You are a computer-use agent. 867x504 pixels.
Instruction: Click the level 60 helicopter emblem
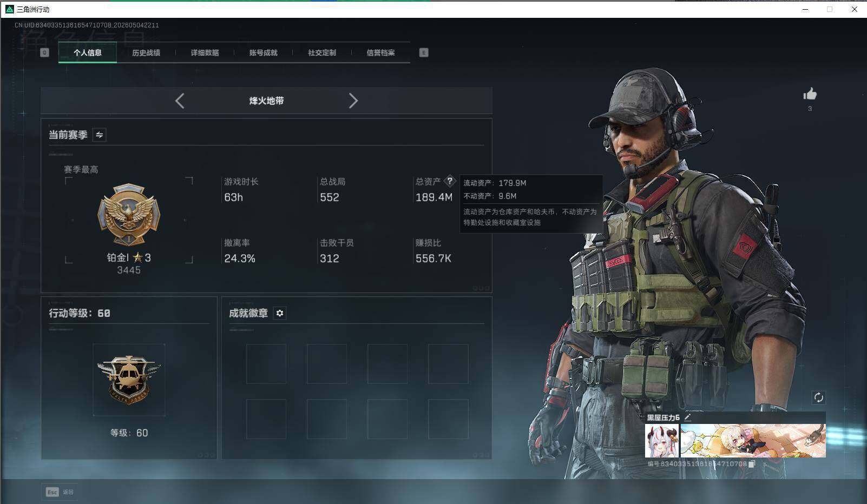pyautogui.click(x=129, y=380)
